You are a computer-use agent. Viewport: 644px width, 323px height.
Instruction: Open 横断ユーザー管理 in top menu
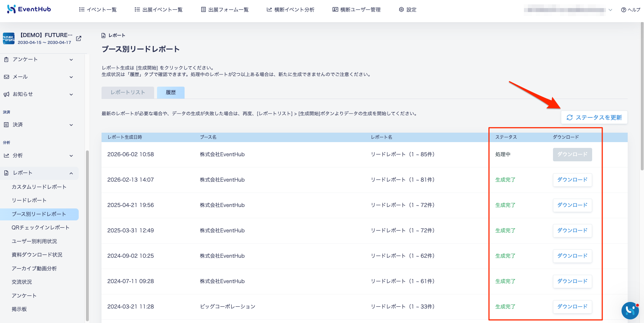(x=356, y=9)
